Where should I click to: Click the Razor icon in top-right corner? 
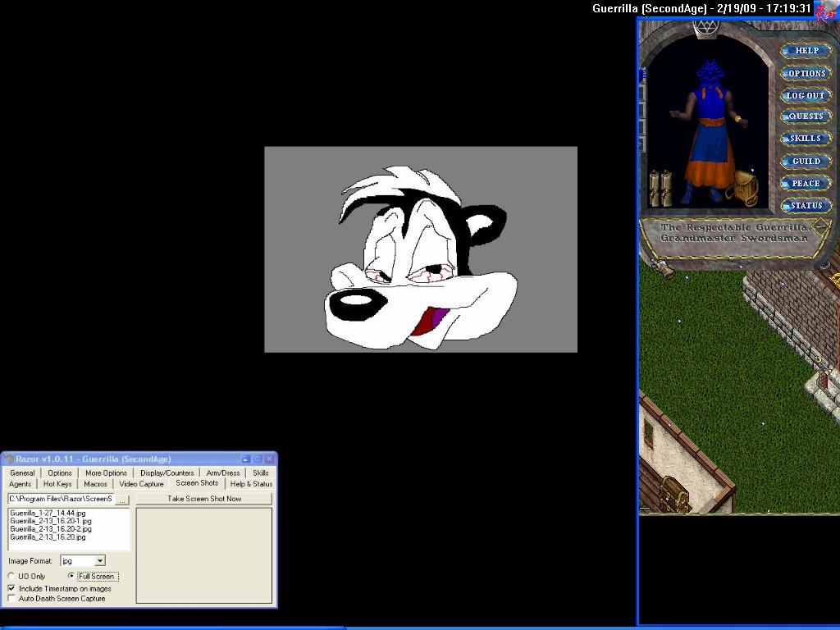[826, 10]
